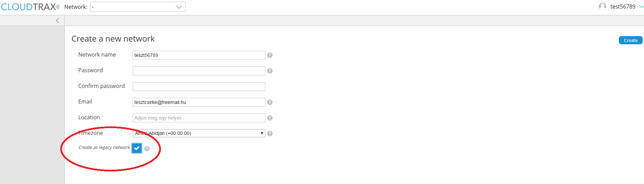Expand the test56789 account menu
Screen dimensions: 644x184
641,6
